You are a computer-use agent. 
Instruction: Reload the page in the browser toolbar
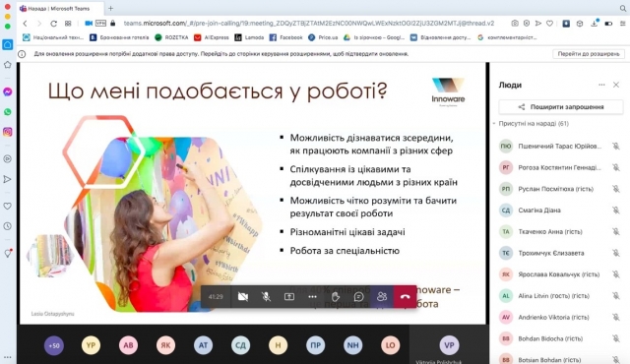(x=53, y=24)
